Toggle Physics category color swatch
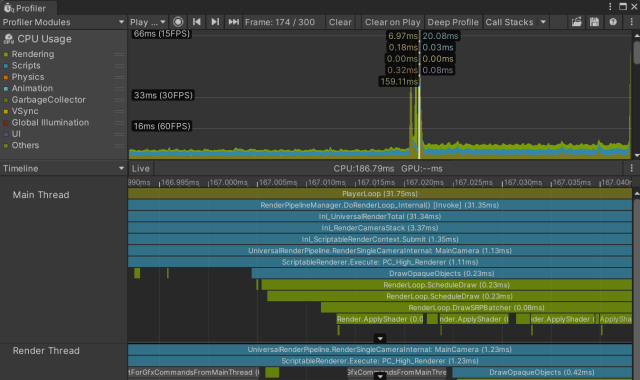The width and height of the screenshot is (640, 380). [x=6, y=77]
